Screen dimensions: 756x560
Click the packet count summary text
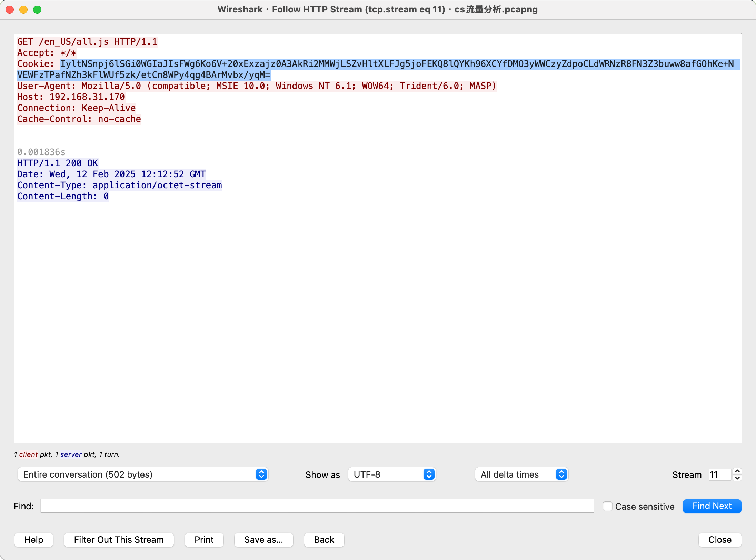(x=67, y=454)
